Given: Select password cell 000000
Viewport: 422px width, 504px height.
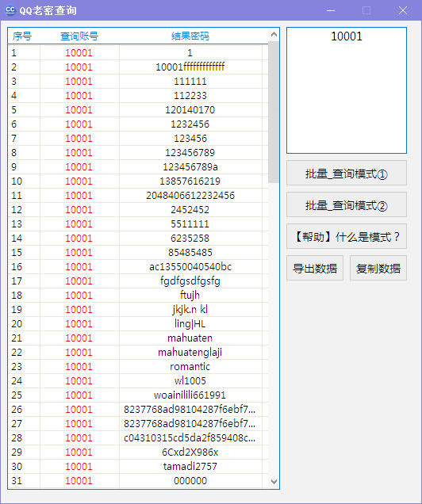Looking at the screenshot, I should coord(190,480).
